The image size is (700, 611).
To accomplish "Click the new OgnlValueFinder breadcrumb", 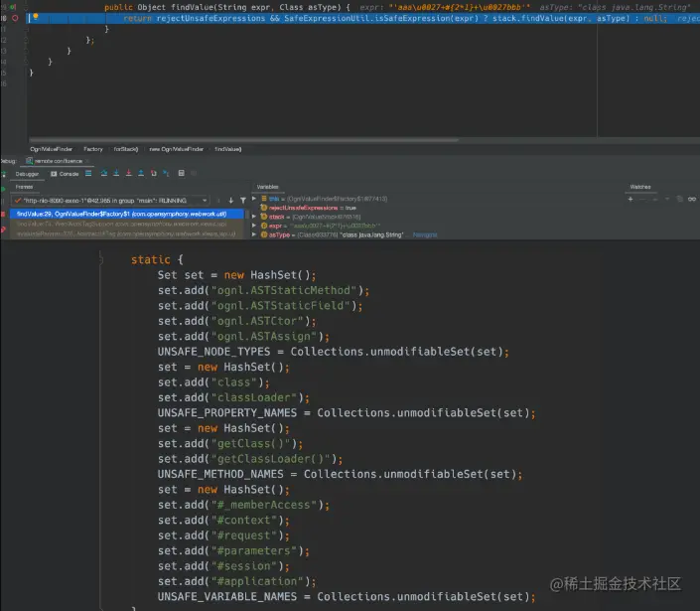I will [177, 149].
